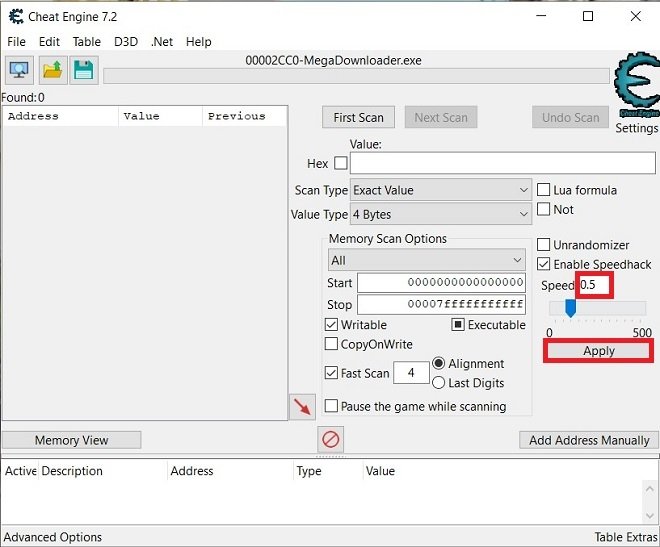
Task: Toggle the Executable checkbox
Action: [458, 324]
